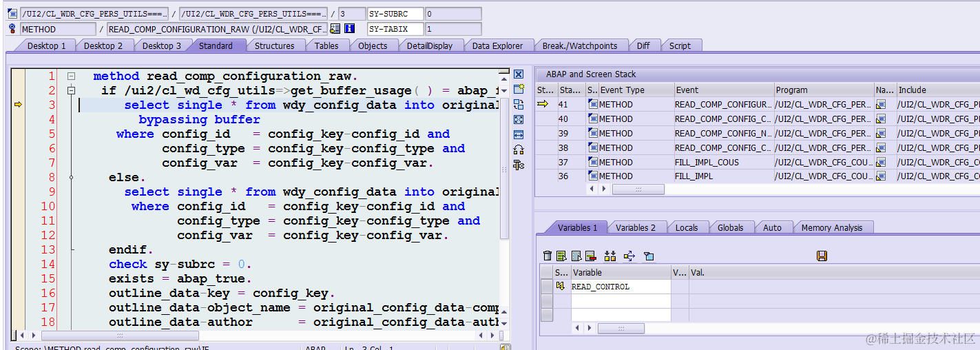Screen dimensions: 980x350
Task: Click the icon left of the info icon
Action: tap(335, 29)
